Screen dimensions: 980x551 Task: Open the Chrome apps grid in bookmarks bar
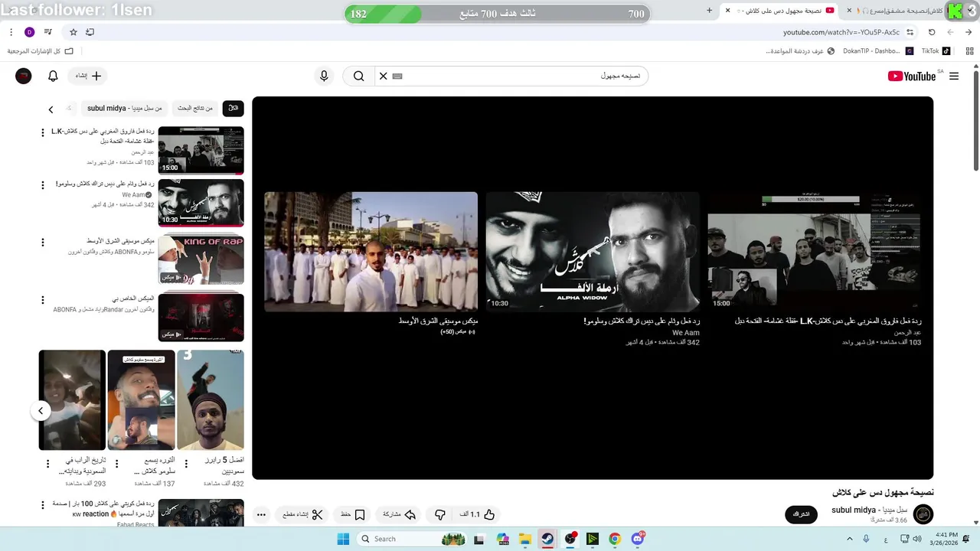(x=969, y=51)
